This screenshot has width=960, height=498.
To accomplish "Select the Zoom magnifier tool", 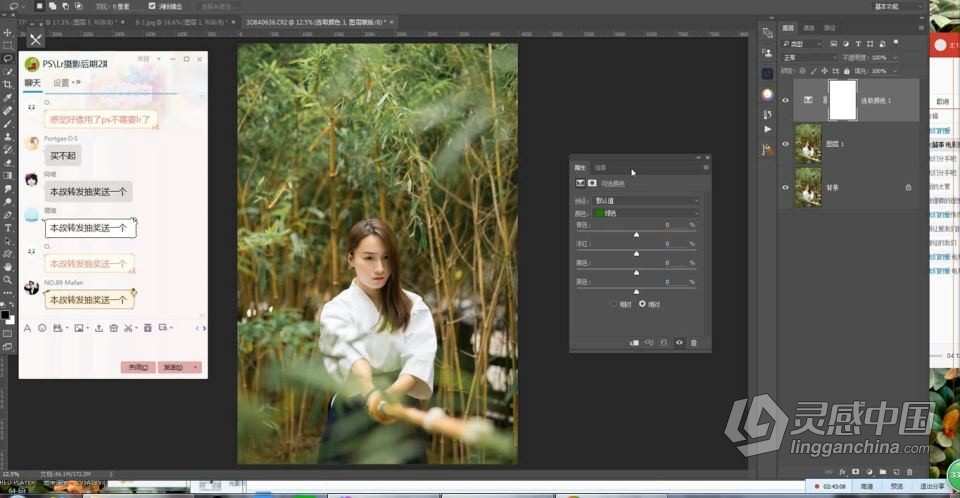I will (8, 280).
